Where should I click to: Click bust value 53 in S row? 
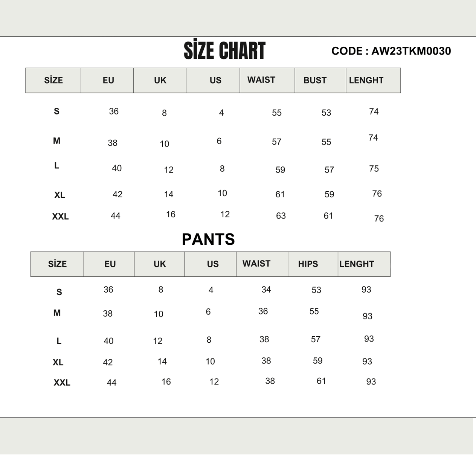pyautogui.click(x=326, y=113)
